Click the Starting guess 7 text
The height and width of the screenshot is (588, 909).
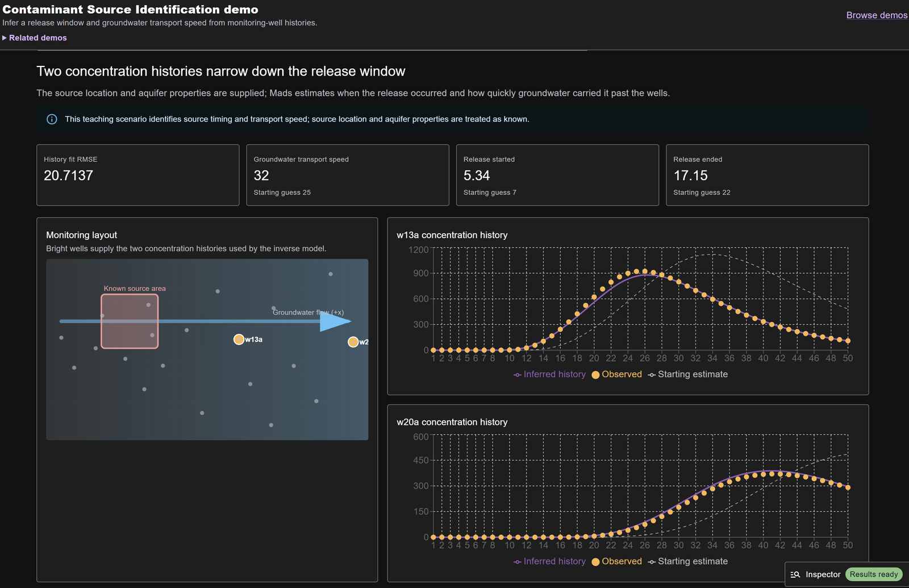[490, 193]
